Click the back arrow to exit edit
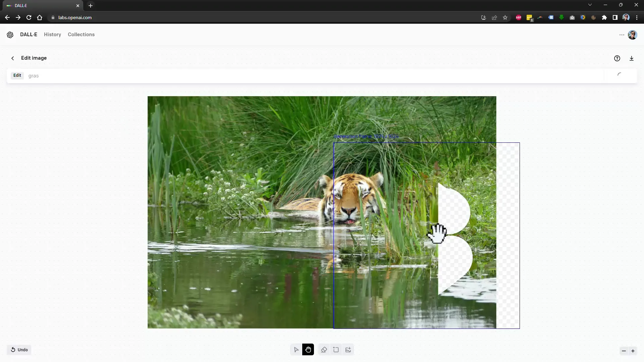Viewport: 644px width, 362px height. point(13,58)
